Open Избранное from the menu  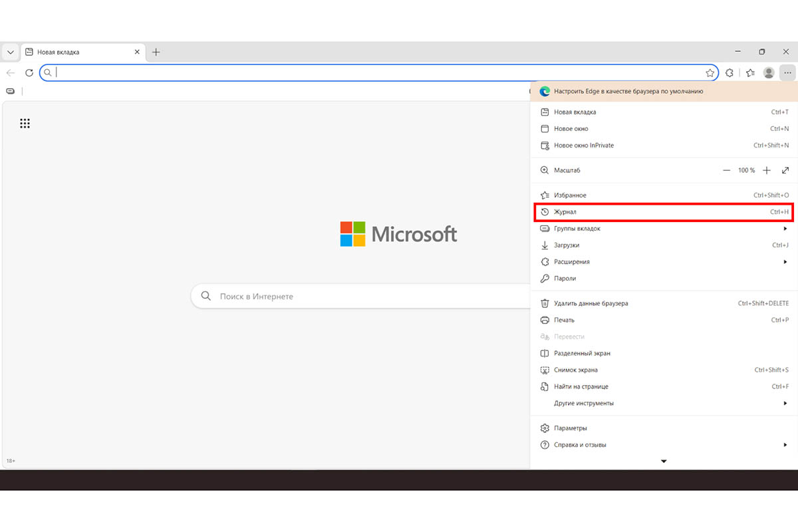pyautogui.click(x=664, y=196)
